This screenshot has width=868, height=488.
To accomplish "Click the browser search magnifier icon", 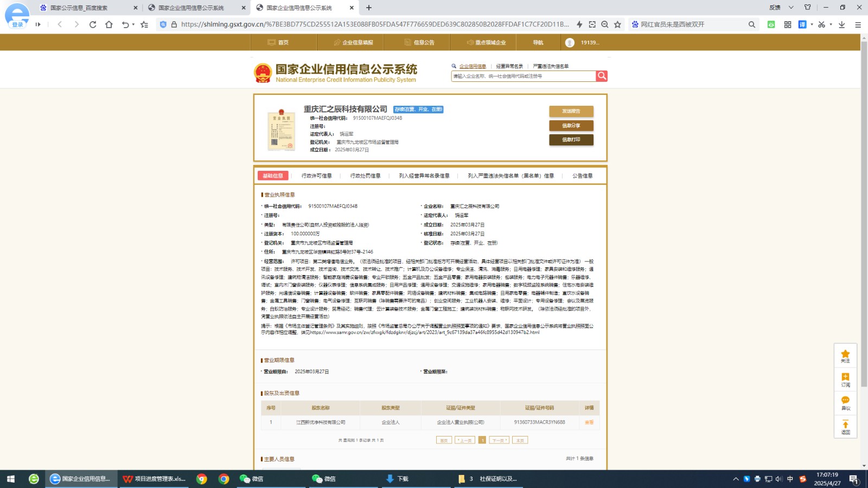I will click(x=752, y=24).
